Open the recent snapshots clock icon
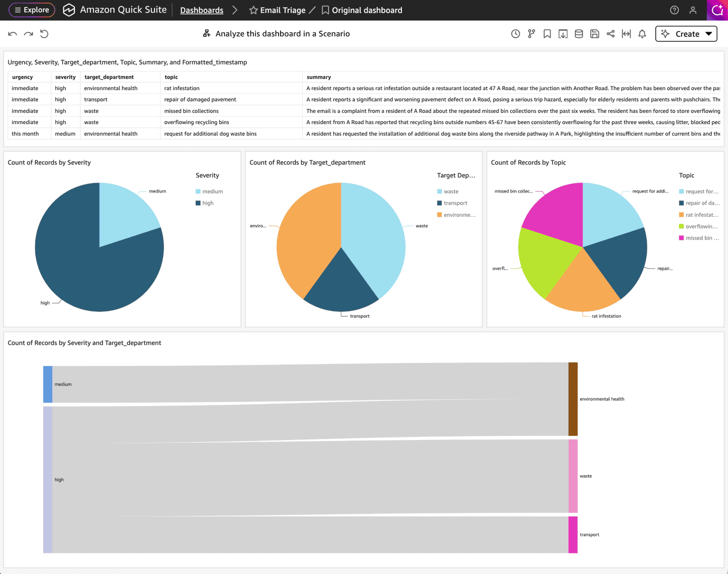This screenshot has height=574, width=728. 515,34
